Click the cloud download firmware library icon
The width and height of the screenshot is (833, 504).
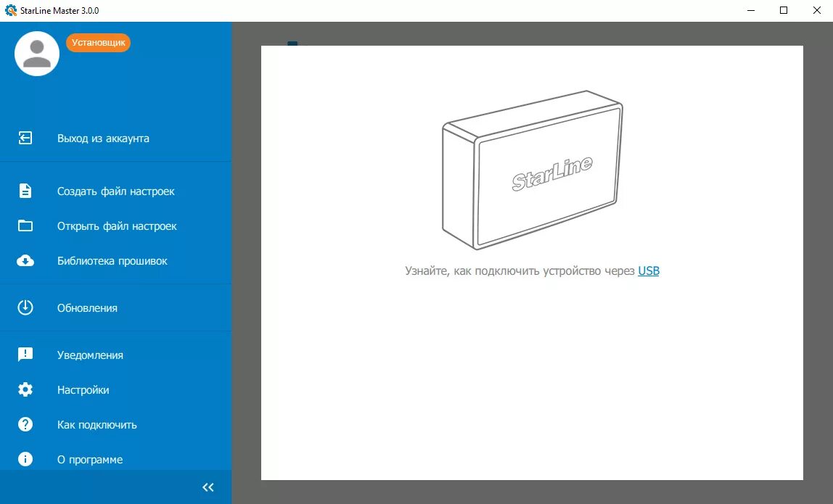[x=25, y=261]
